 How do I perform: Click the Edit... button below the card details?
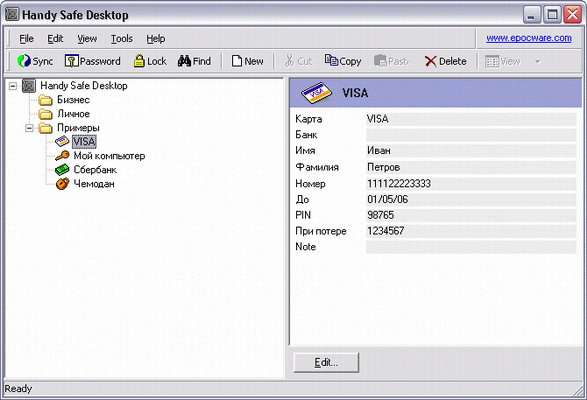tap(326, 362)
